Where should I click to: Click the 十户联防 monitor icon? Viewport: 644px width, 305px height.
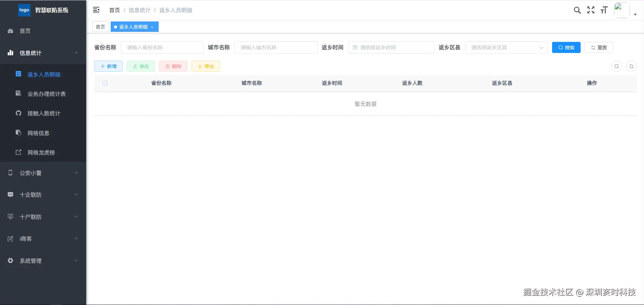coord(10,217)
